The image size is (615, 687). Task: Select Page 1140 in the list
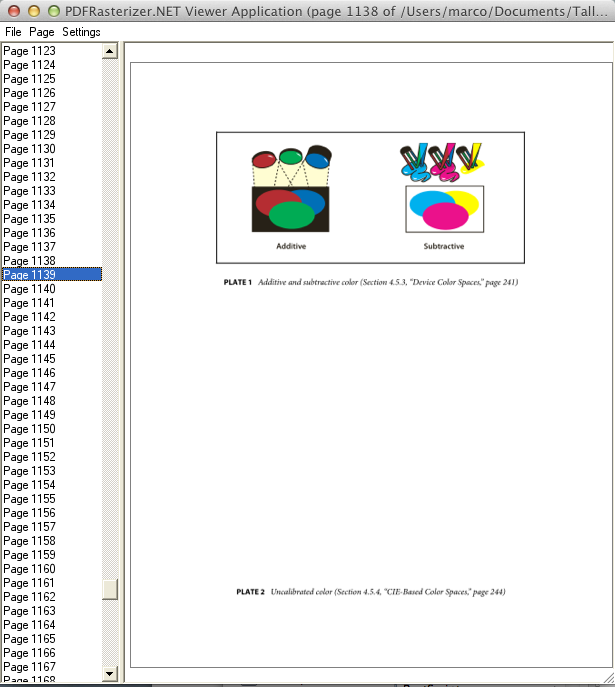[29, 289]
